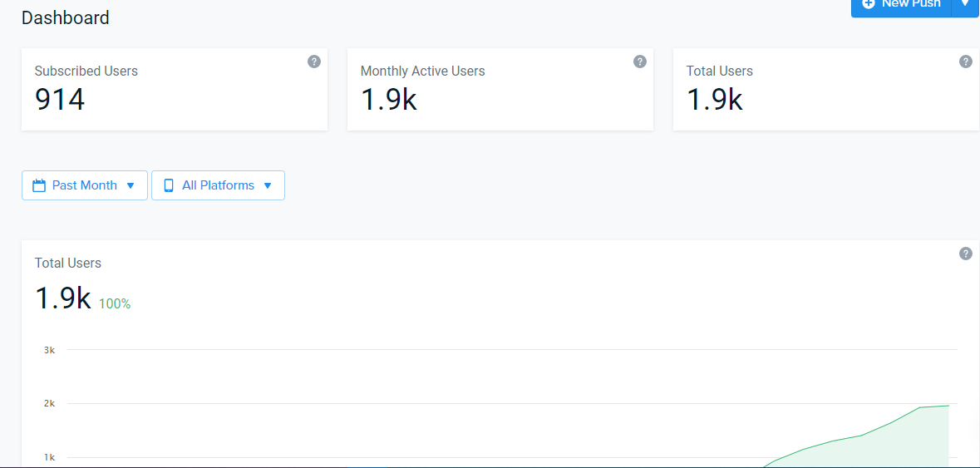Screen dimensions: 980x468
Task: Click the 2k axis label on chart
Action: click(x=49, y=404)
